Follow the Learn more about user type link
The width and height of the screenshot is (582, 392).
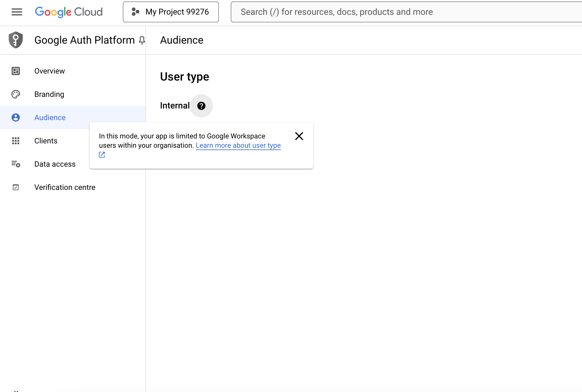[x=238, y=145]
